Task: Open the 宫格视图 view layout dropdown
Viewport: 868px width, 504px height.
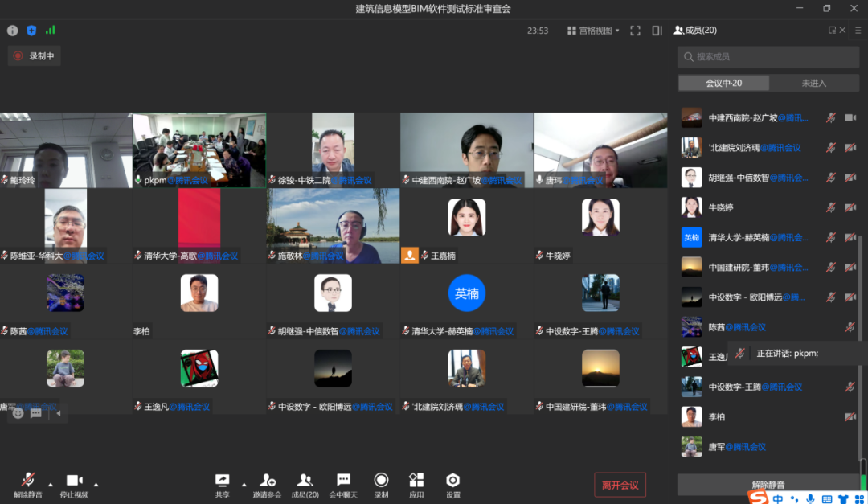Action: pos(593,31)
